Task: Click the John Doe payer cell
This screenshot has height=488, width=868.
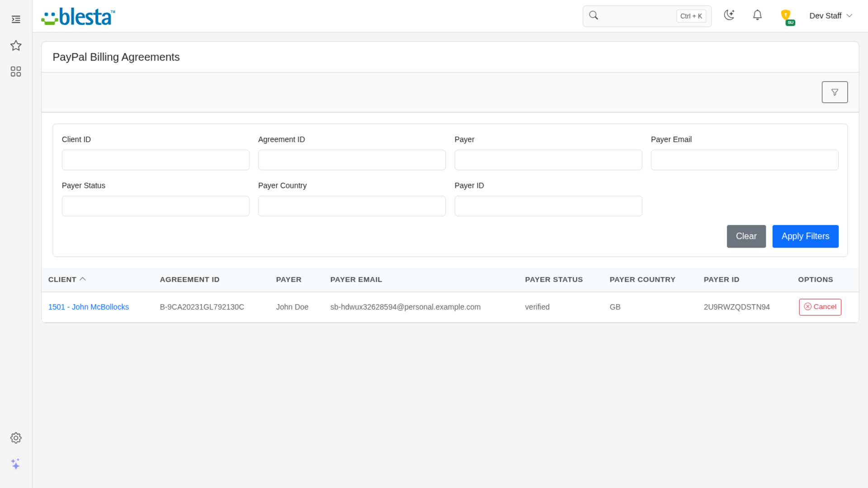Action: (x=292, y=307)
